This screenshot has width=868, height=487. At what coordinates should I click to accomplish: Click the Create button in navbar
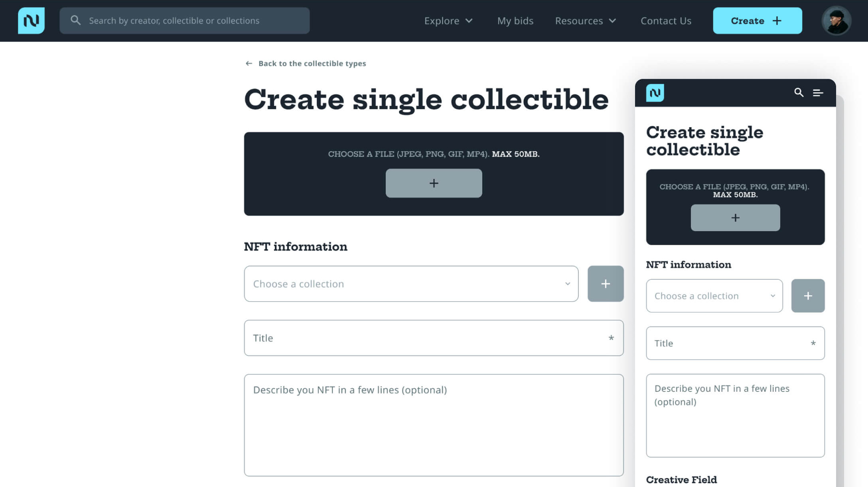757,21
